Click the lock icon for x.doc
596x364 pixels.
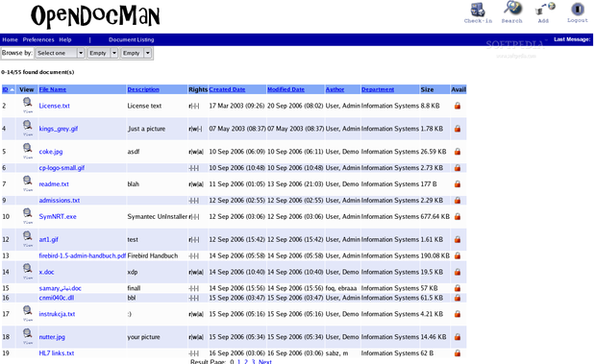(458, 272)
